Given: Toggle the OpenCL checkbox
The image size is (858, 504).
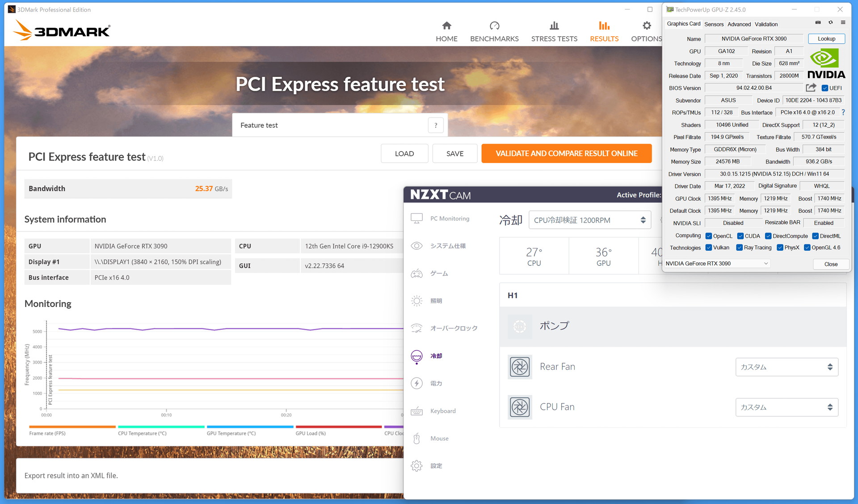Looking at the screenshot, I should [708, 236].
